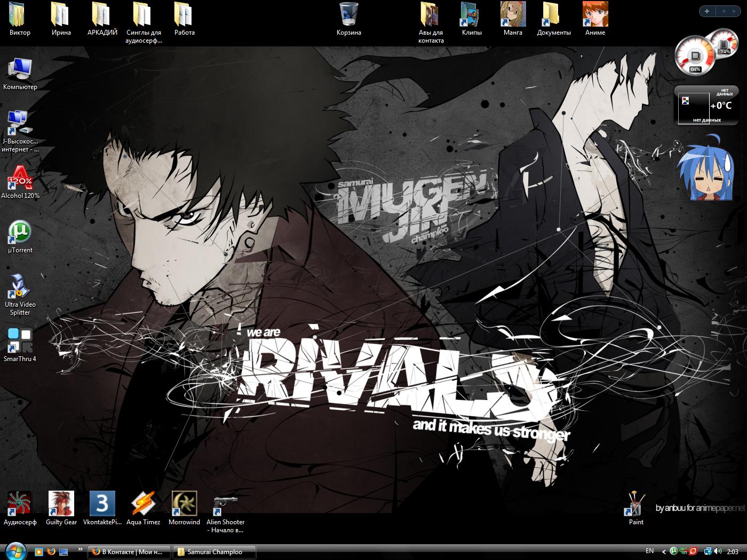Click Show Desktop in Quick Launch
The width and height of the screenshot is (747, 560).
64,551
